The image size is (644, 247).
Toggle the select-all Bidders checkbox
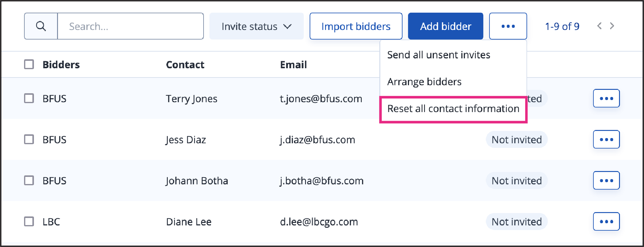29,64
